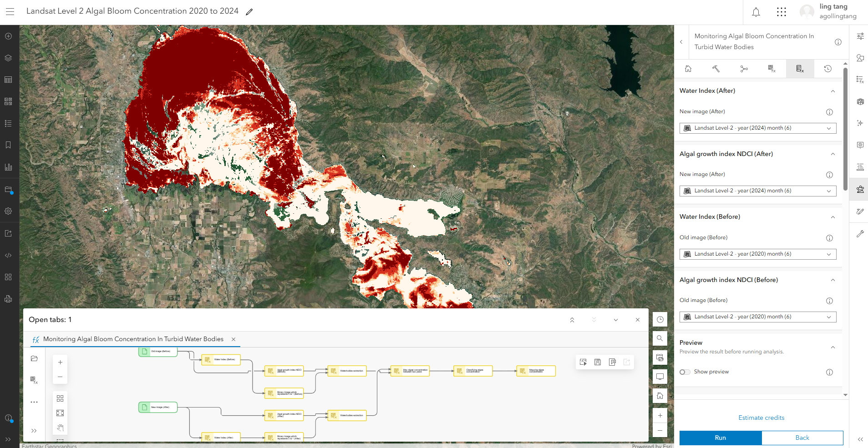The image size is (868, 448).
Task: Go back with the panel header arrow
Action: pyautogui.click(x=681, y=42)
